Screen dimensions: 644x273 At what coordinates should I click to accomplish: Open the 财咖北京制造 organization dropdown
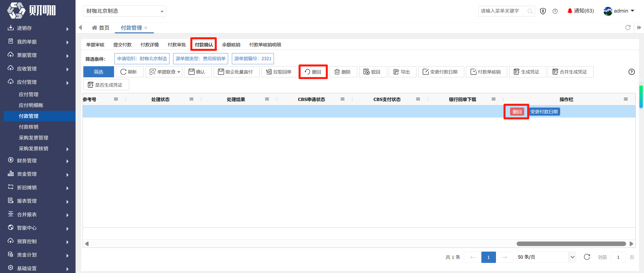pyautogui.click(x=124, y=11)
